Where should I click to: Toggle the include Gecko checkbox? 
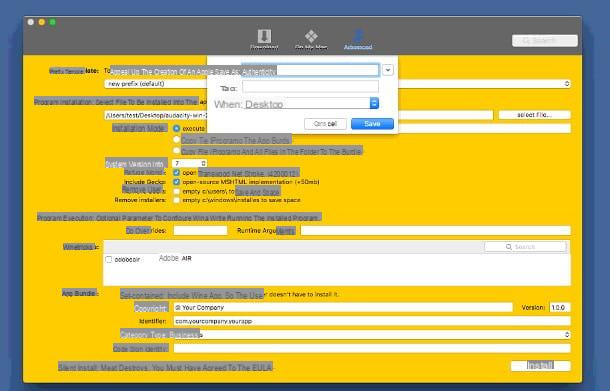coord(177,182)
